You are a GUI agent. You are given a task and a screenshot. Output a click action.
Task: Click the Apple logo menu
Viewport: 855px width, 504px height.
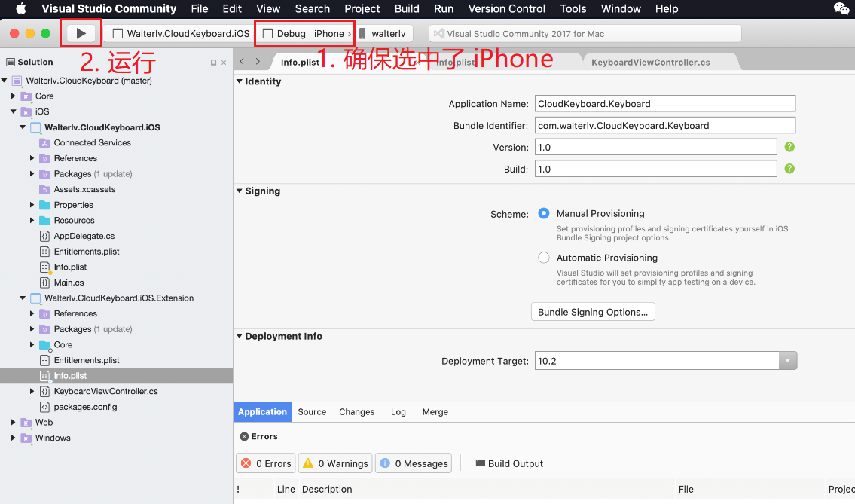[x=20, y=9]
